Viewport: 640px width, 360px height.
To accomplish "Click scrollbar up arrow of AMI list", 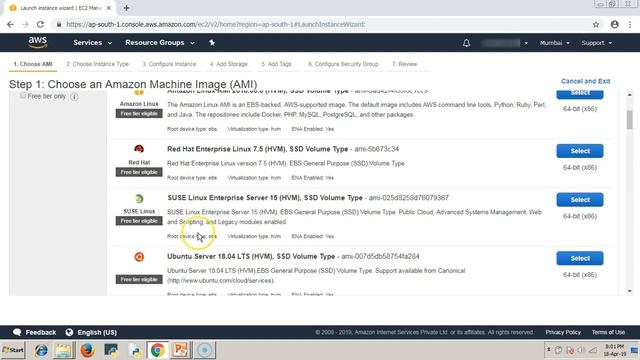I will [629, 95].
